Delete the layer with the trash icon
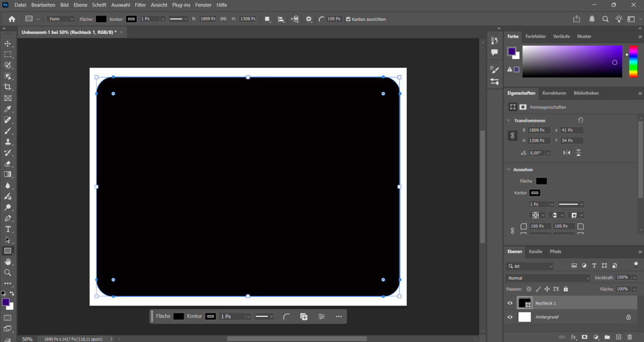 (x=630, y=337)
